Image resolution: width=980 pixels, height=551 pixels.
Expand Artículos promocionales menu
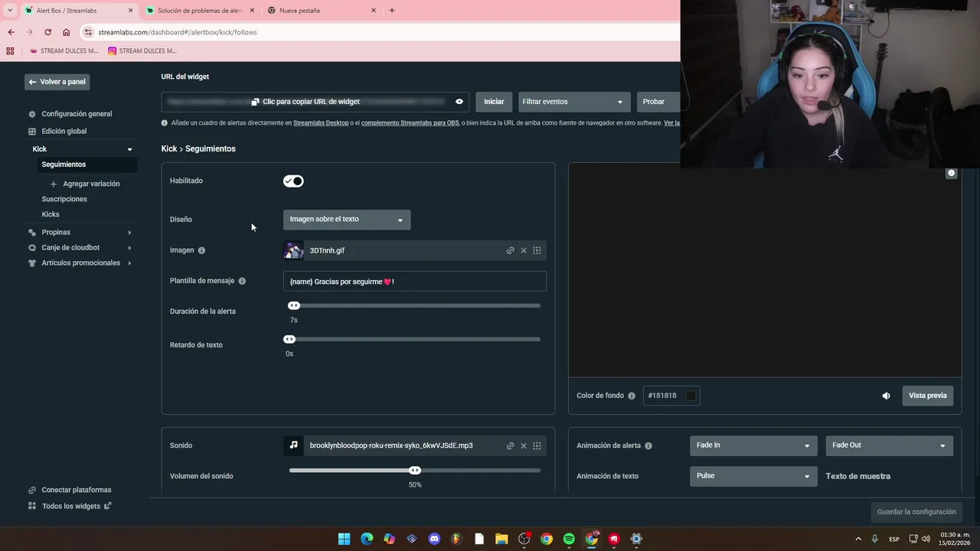[80, 263]
